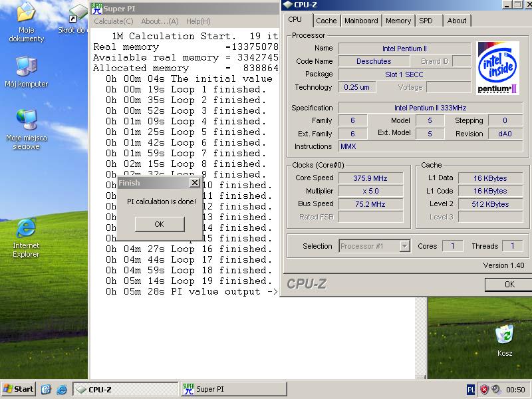Open the Start menu
Image resolution: width=532 pixels, height=399 pixels.
point(18,389)
